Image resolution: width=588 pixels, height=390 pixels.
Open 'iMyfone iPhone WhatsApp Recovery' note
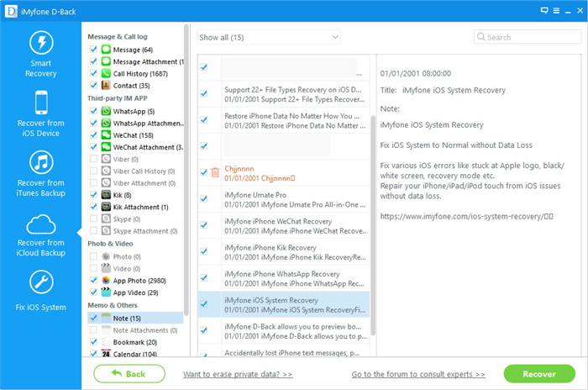[x=295, y=278]
